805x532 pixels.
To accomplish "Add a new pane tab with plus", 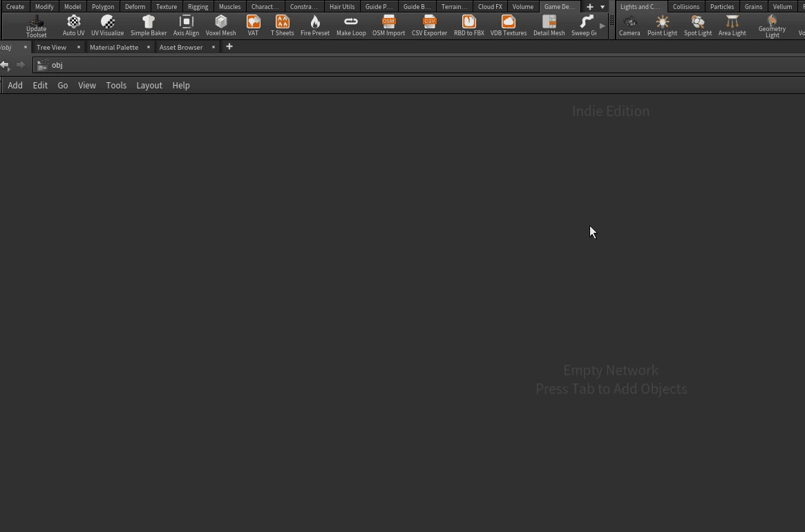I will (x=229, y=47).
